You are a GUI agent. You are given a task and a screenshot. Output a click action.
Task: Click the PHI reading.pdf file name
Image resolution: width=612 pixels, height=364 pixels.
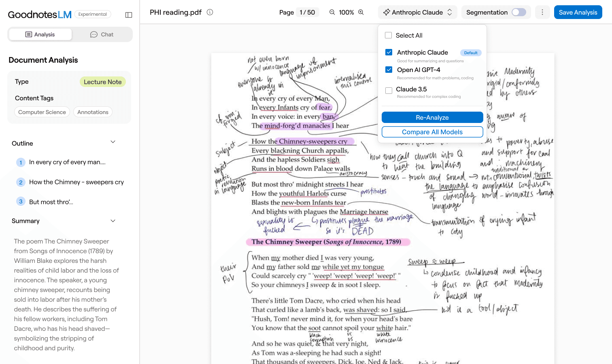click(x=176, y=12)
